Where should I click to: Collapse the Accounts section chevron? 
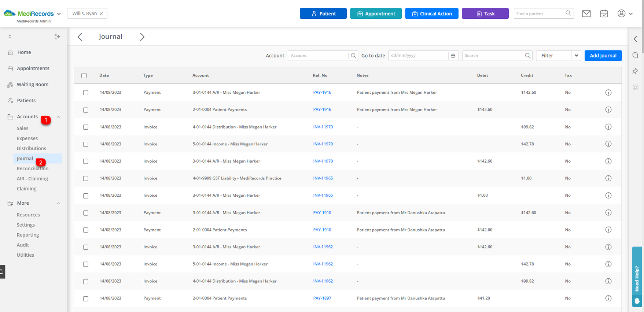click(x=58, y=117)
